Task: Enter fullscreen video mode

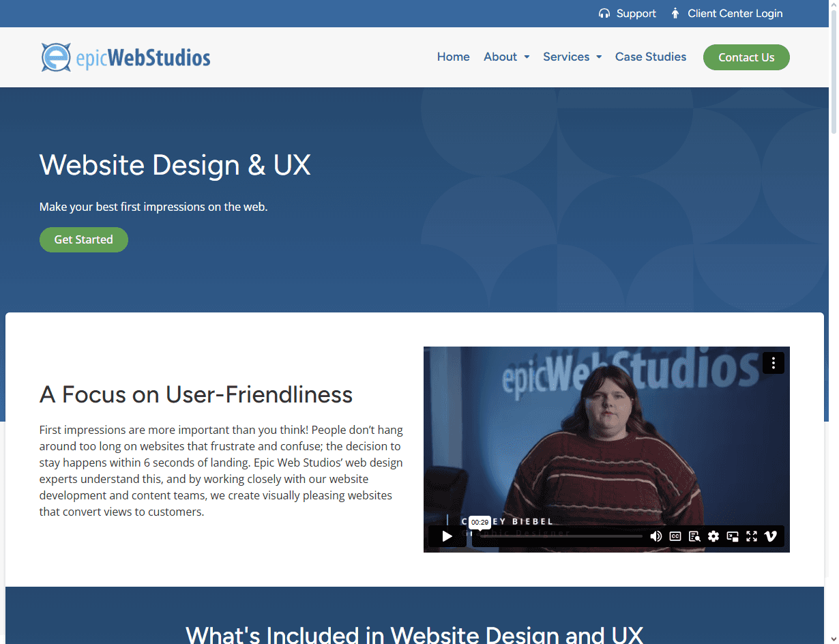Action: [x=752, y=536]
